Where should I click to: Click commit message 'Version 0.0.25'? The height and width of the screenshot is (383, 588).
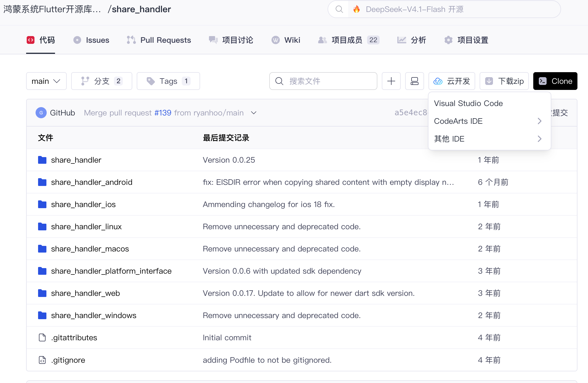229,160
